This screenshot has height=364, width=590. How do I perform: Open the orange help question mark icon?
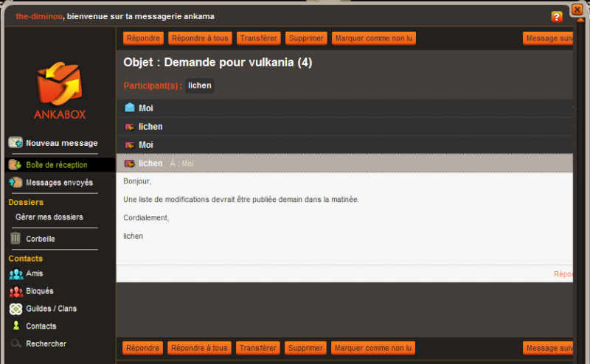(557, 17)
